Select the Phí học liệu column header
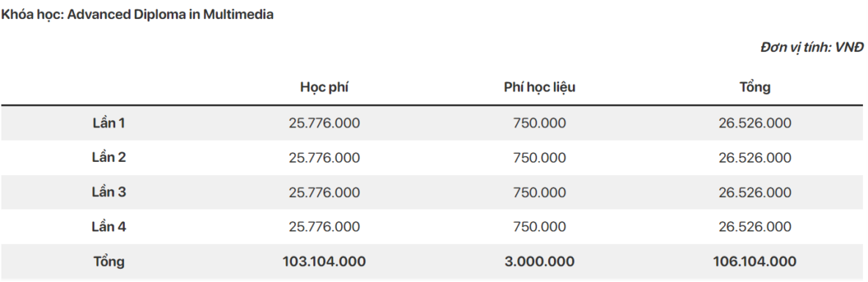This screenshot has height=282, width=868. pos(540,87)
